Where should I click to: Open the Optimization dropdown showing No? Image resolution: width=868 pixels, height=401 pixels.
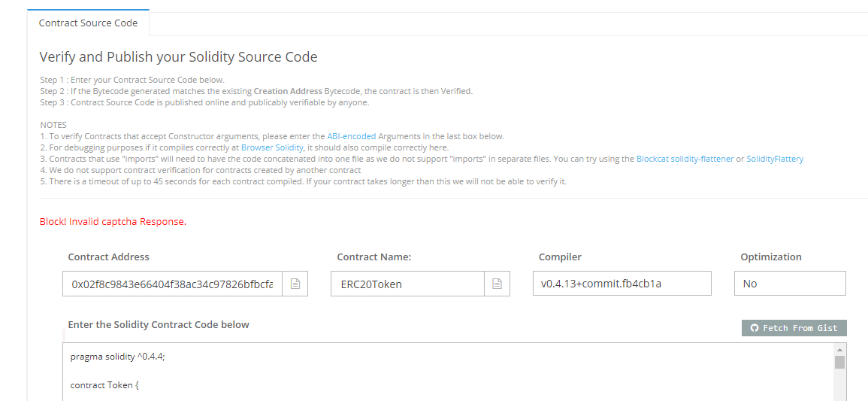coord(789,284)
